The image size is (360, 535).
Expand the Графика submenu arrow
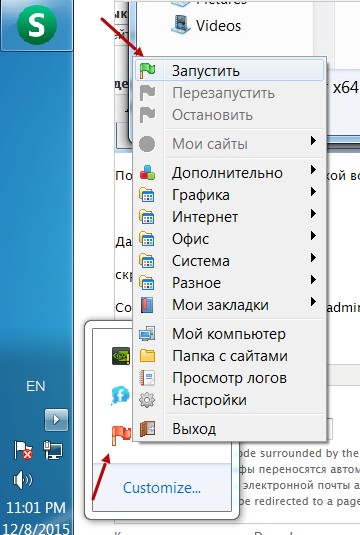click(313, 192)
